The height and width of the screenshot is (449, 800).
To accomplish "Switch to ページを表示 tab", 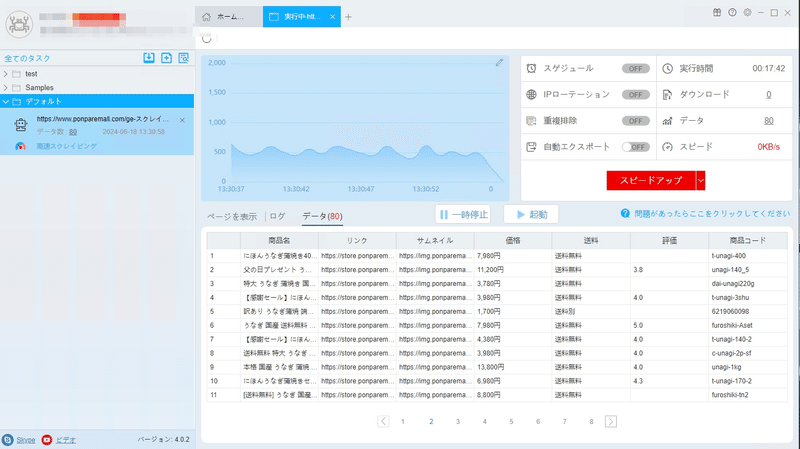I will tap(232, 216).
